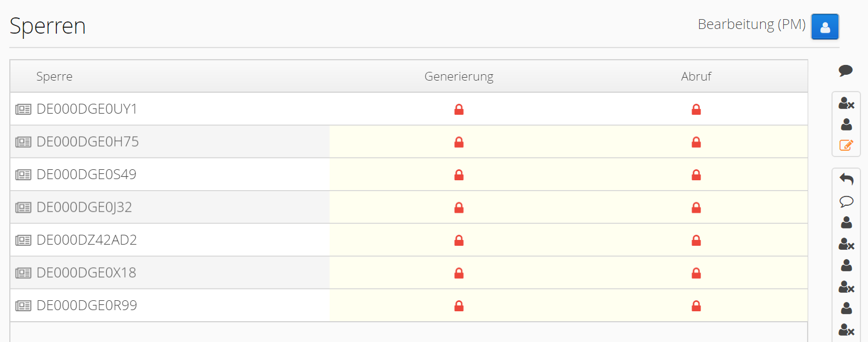Image resolution: width=868 pixels, height=342 pixels.
Task: Toggle Abruf lock for DE000DGE0UY1
Action: 696,109
